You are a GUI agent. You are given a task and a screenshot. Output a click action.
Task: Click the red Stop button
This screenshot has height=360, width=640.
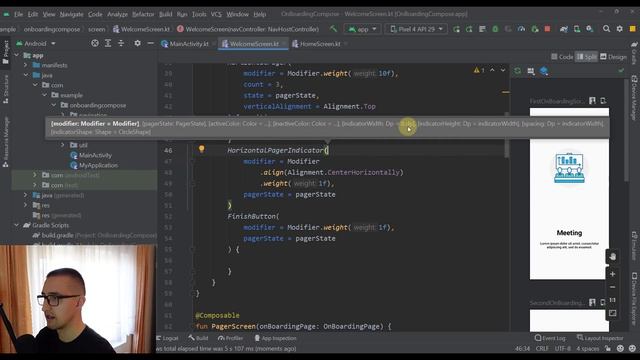pyautogui.click(x=547, y=29)
